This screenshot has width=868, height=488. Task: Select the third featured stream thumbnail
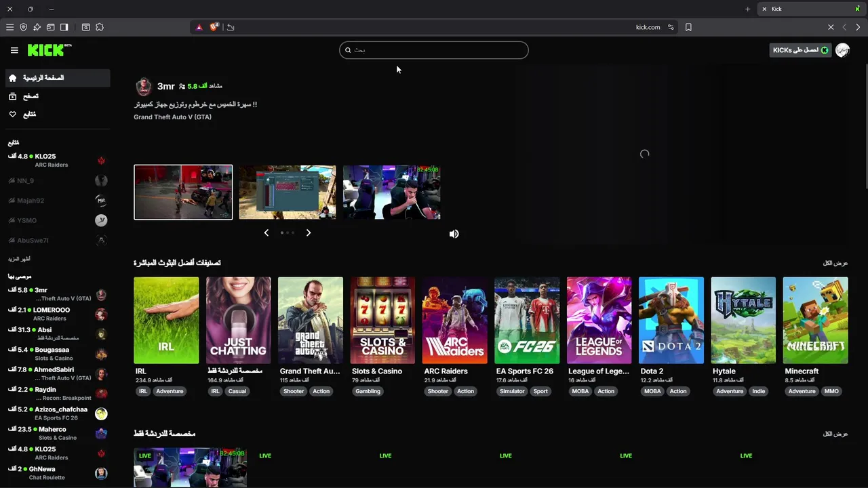click(x=391, y=192)
